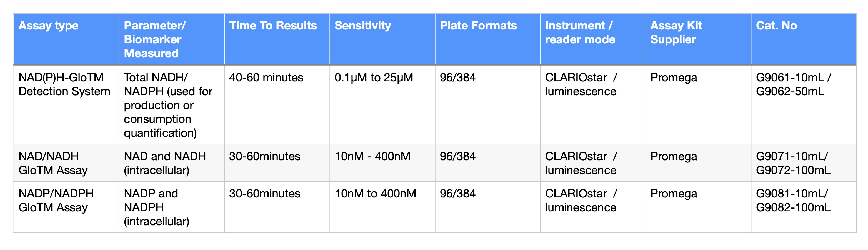Click the Plate Formats column header
The width and height of the screenshot is (868, 250).
pos(478,26)
